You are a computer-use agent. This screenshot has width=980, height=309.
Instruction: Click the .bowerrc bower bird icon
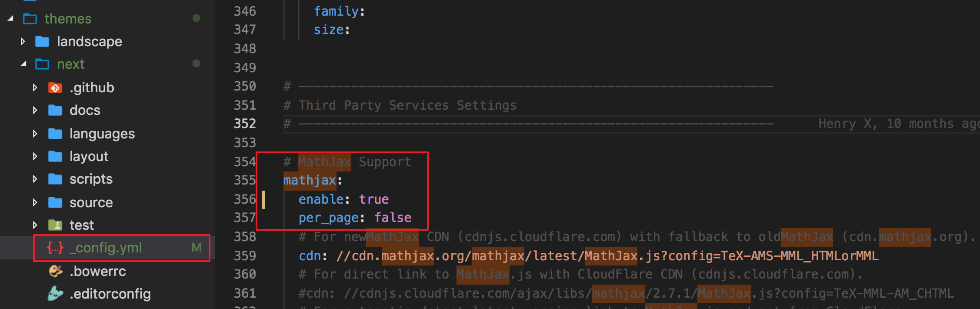[55, 271]
